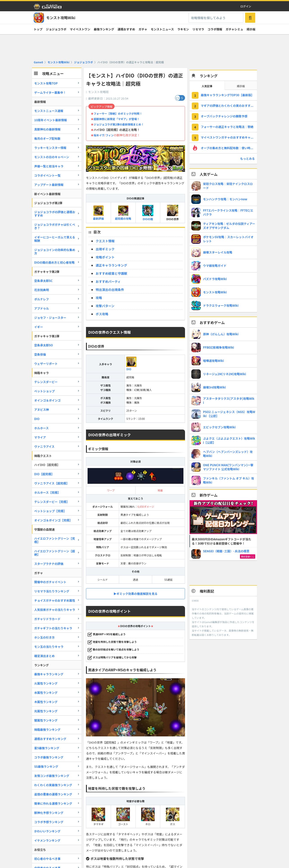
Task: Click the gameplay screenshot under 貫通タイプ heading
Action: pyautogui.click(x=135, y=707)
